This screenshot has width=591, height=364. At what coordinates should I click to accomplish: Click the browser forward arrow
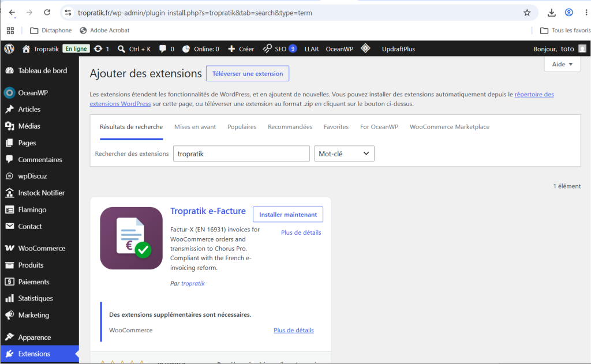[29, 13]
